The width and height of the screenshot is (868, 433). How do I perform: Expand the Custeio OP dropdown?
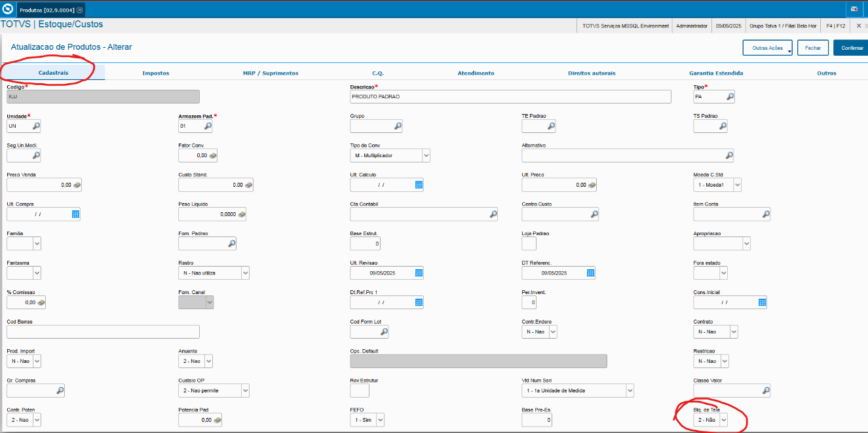tap(245, 390)
